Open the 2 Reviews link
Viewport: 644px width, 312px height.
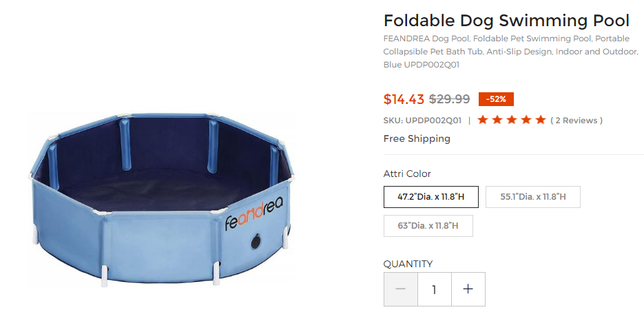(x=577, y=121)
